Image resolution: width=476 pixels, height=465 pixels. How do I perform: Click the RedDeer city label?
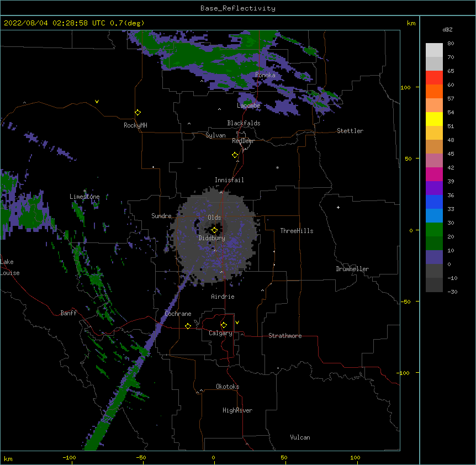[243, 141]
